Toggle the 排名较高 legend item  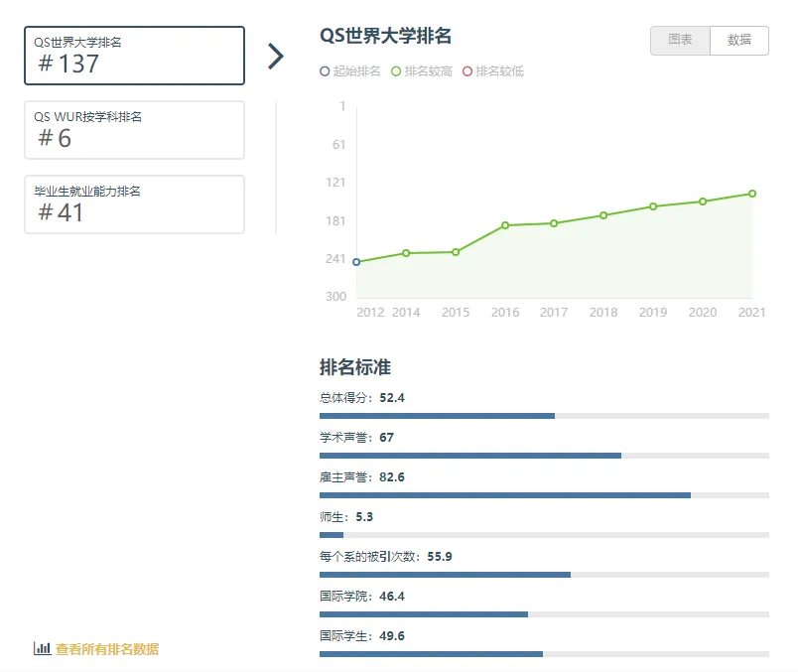422,71
